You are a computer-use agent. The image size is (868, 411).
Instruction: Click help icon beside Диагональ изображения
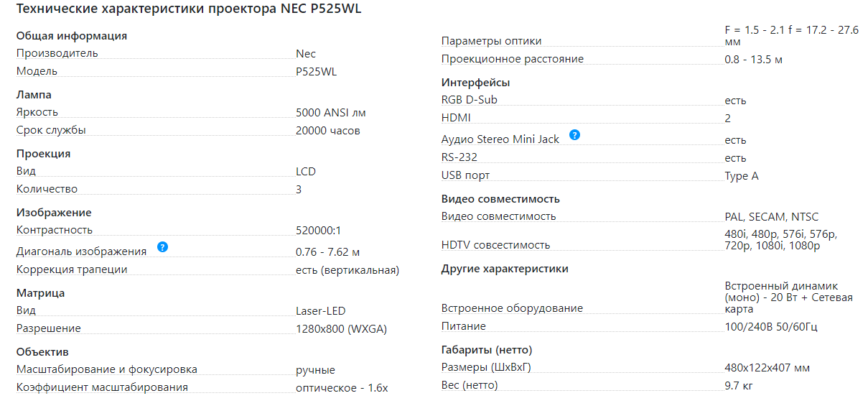[x=162, y=247]
